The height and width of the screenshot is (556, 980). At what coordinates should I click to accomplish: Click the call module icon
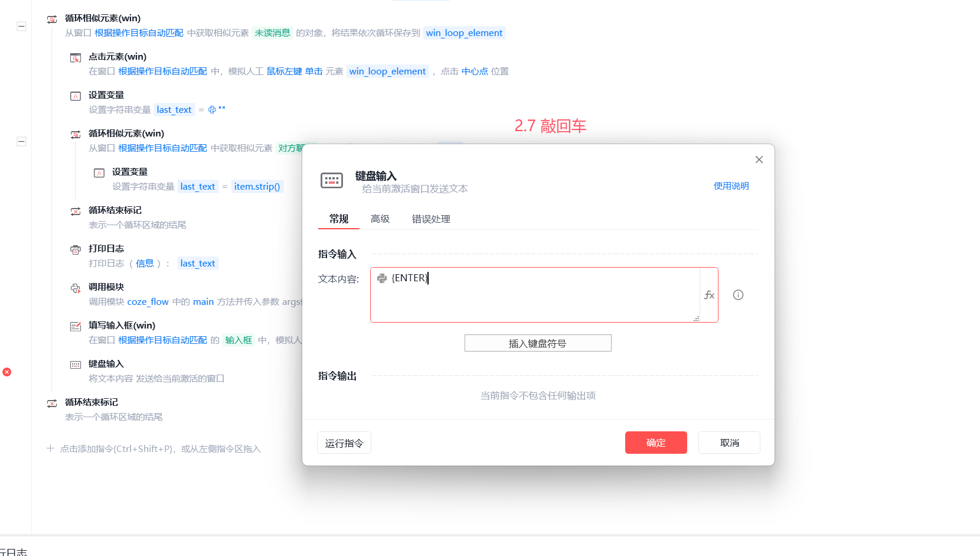(76, 288)
